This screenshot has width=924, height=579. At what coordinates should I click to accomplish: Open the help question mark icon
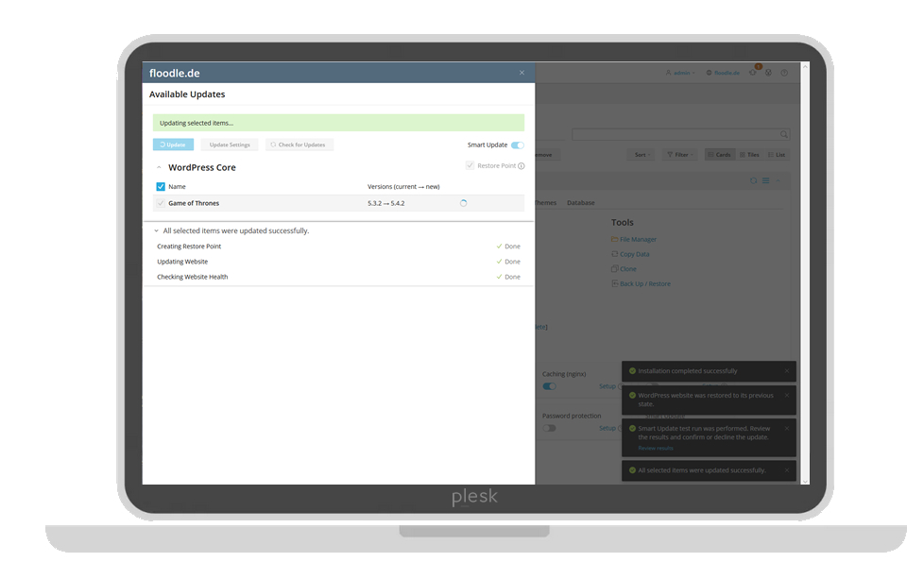coord(784,73)
